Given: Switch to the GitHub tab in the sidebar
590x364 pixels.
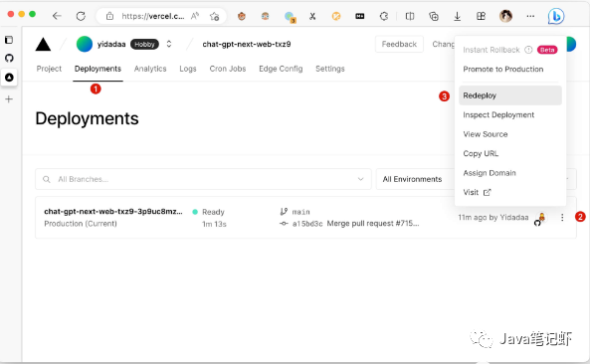Looking at the screenshot, I should (9, 58).
